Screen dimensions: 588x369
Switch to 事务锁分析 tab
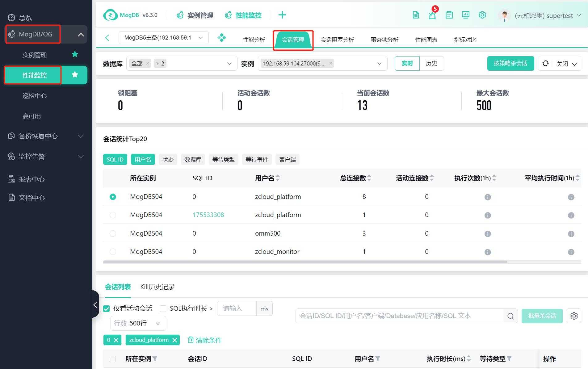384,40
